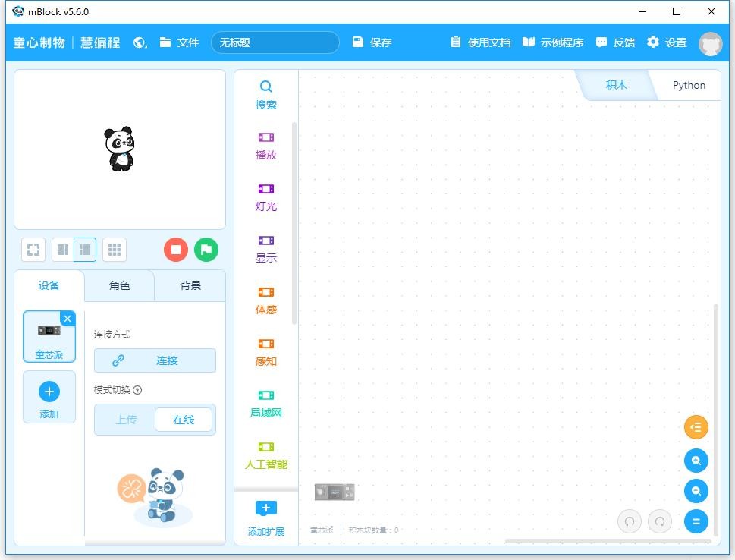This screenshot has height=560, width=735.
Task: Switch to small stage layout
Action: pyautogui.click(x=63, y=250)
